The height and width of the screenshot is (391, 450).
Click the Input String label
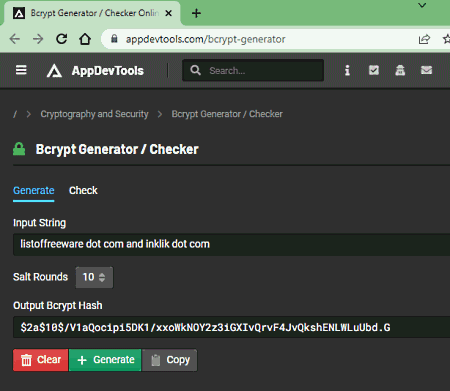click(x=39, y=223)
